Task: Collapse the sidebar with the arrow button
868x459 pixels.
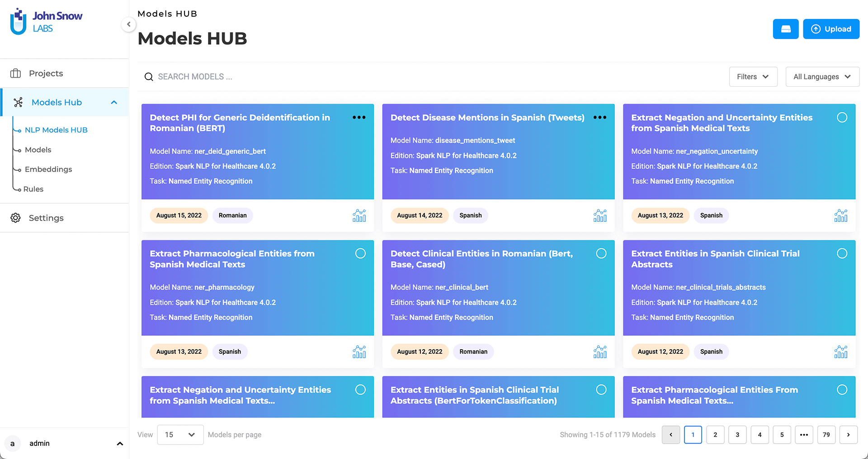Action: (x=129, y=24)
